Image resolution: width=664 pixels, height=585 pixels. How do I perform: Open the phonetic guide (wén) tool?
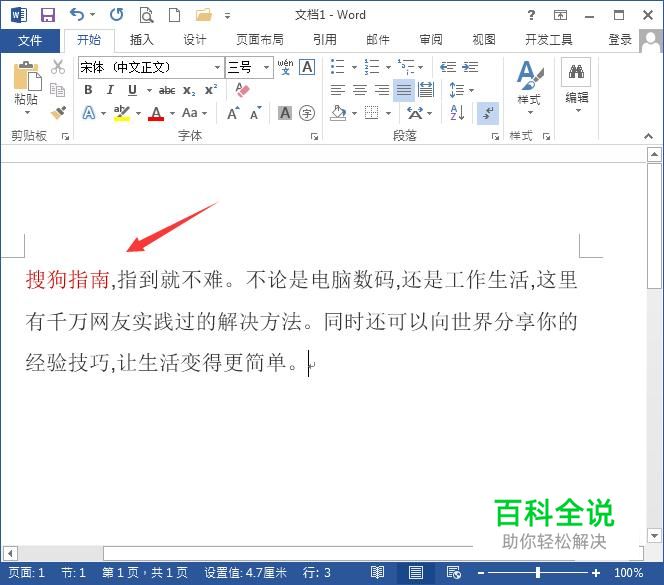285,67
